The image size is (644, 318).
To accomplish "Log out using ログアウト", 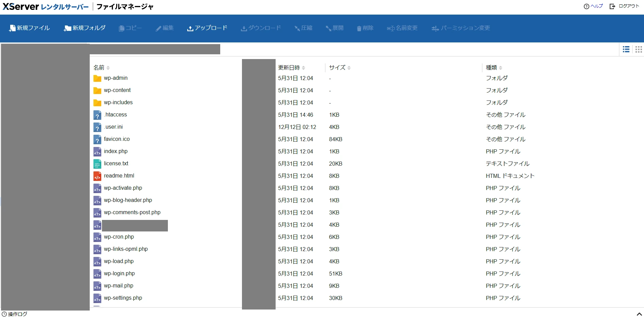I will (x=625, y=6).
